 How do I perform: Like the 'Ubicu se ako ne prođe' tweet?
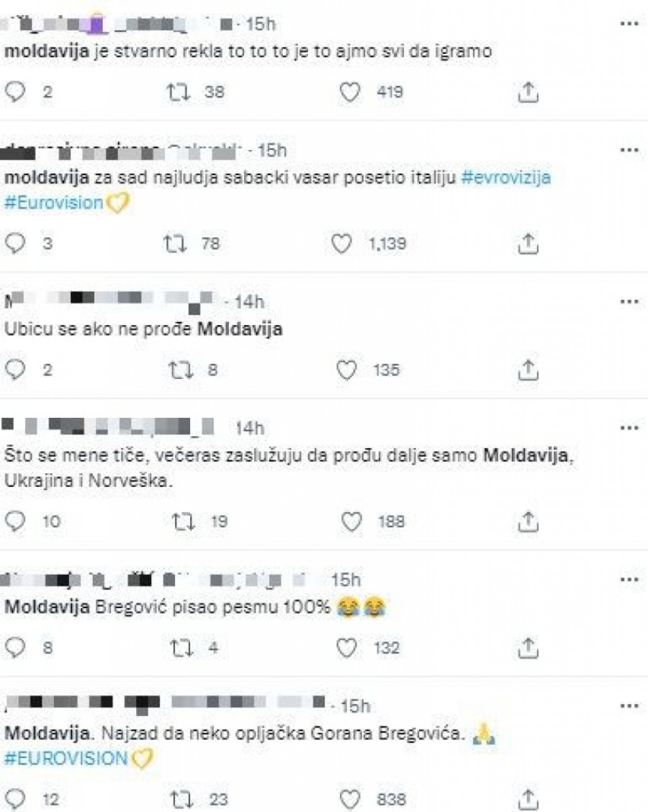(346, 370)
